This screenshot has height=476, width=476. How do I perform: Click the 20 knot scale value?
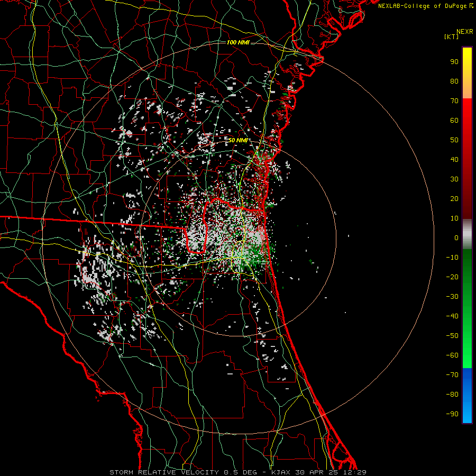point(454,199)
